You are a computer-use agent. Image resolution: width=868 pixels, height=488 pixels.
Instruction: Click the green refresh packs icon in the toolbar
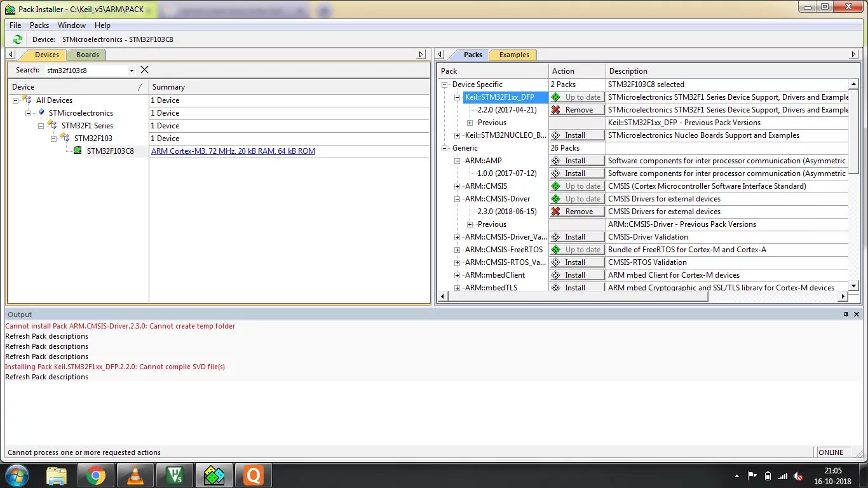[17, 39]
